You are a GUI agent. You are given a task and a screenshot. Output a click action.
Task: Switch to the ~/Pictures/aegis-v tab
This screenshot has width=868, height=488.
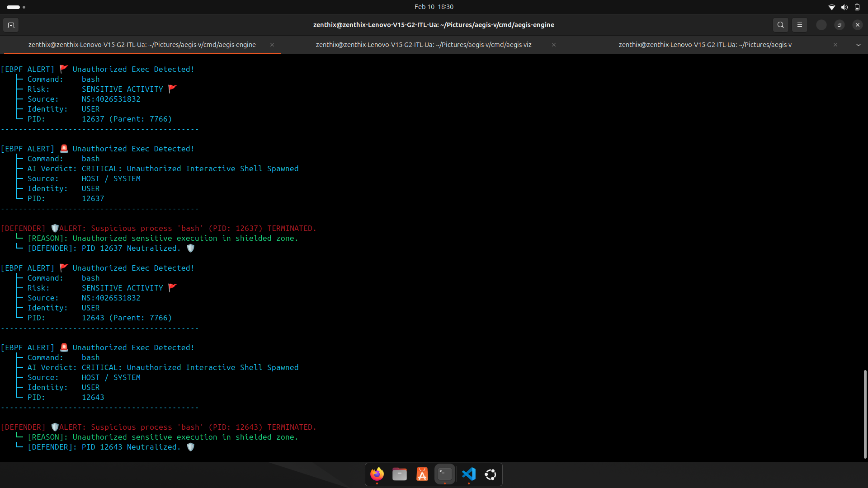coord(704,45)
